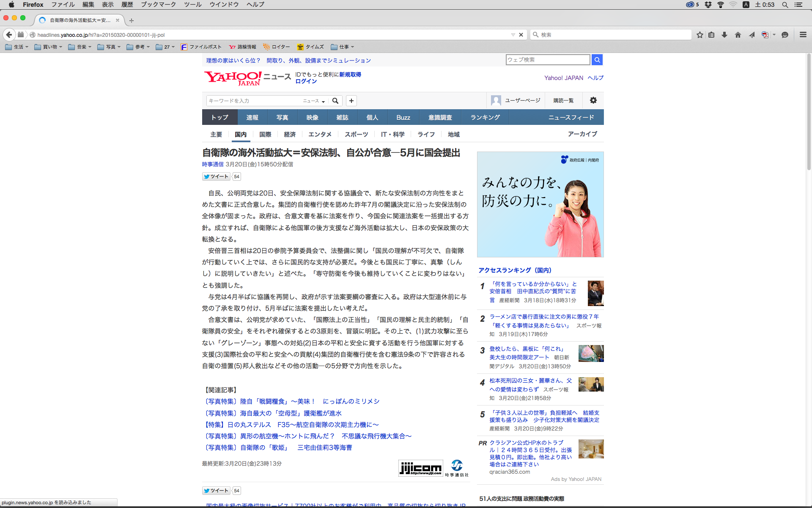Go to the Firefox home page icon
Image resolution: width=812 pixels, height=508 pixels.
click(x=738, y=35)
